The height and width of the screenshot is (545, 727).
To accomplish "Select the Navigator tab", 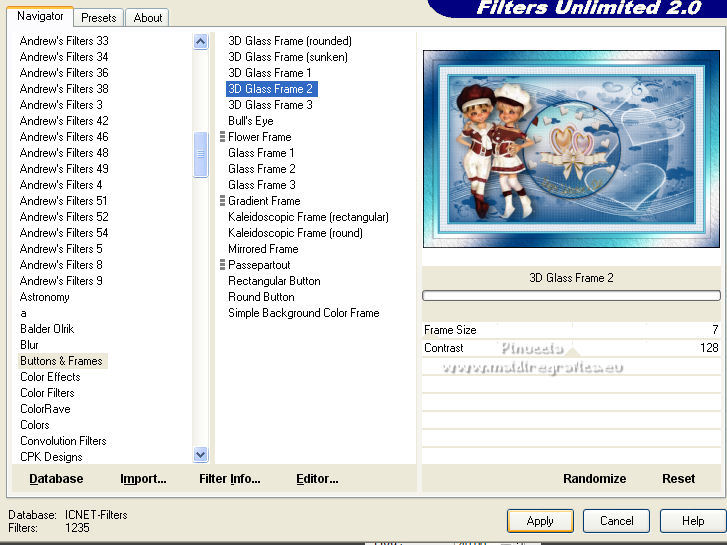I will coord(40,16).
